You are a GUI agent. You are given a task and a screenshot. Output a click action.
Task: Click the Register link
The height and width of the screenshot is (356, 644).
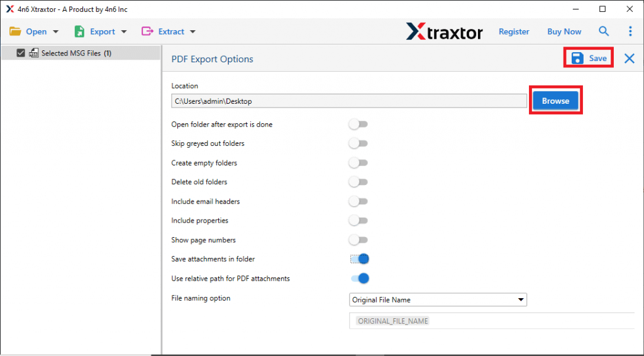point(514,31)
